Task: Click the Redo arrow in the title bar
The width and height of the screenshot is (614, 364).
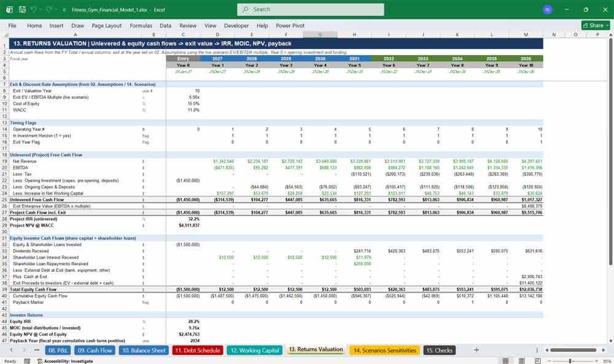Action: (x=49, y=9)
